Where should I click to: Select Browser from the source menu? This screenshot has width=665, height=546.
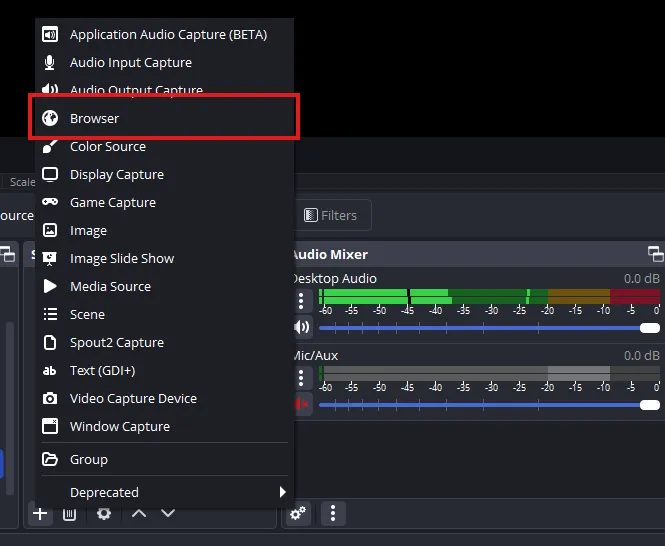pos(94,118)
